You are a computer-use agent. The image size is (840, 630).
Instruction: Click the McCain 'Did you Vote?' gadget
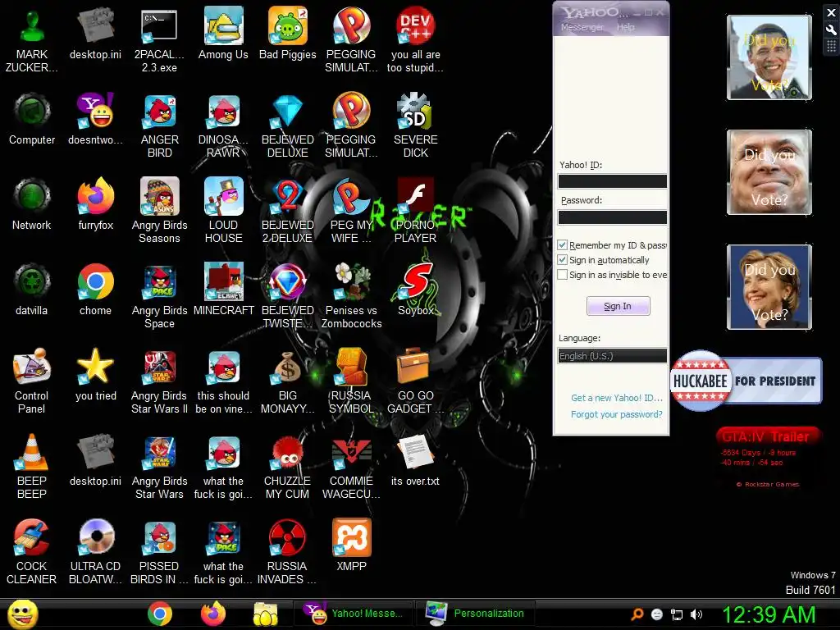[769, 172]
